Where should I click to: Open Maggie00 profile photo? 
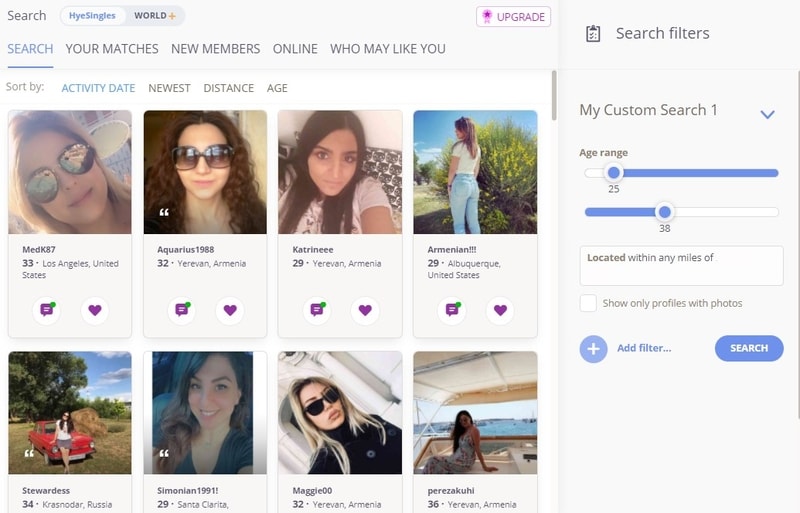point(340,412)
